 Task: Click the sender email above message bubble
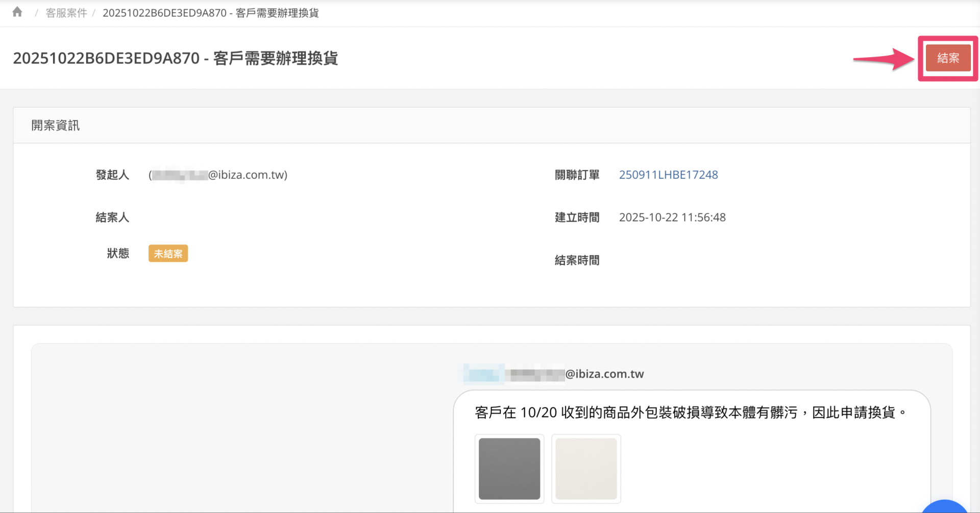[x=554, y=374]
